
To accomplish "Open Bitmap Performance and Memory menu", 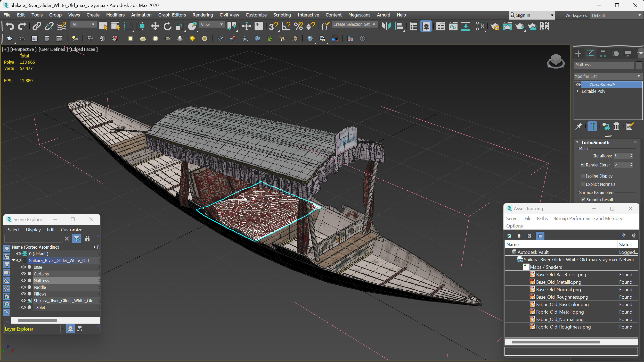I will tap(588, 218).
